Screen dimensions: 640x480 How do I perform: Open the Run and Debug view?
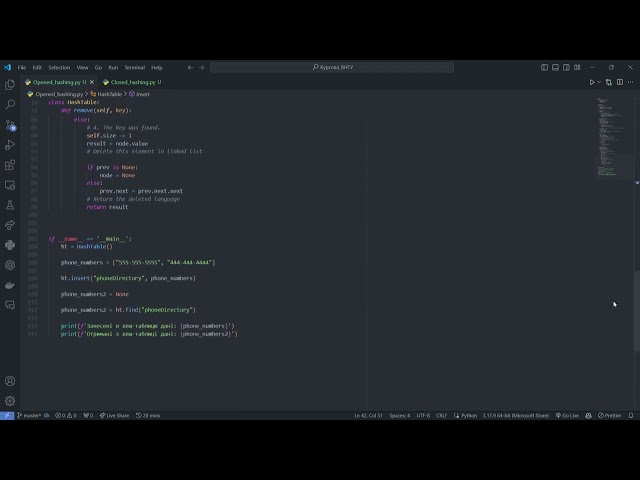tap(10, 145)
